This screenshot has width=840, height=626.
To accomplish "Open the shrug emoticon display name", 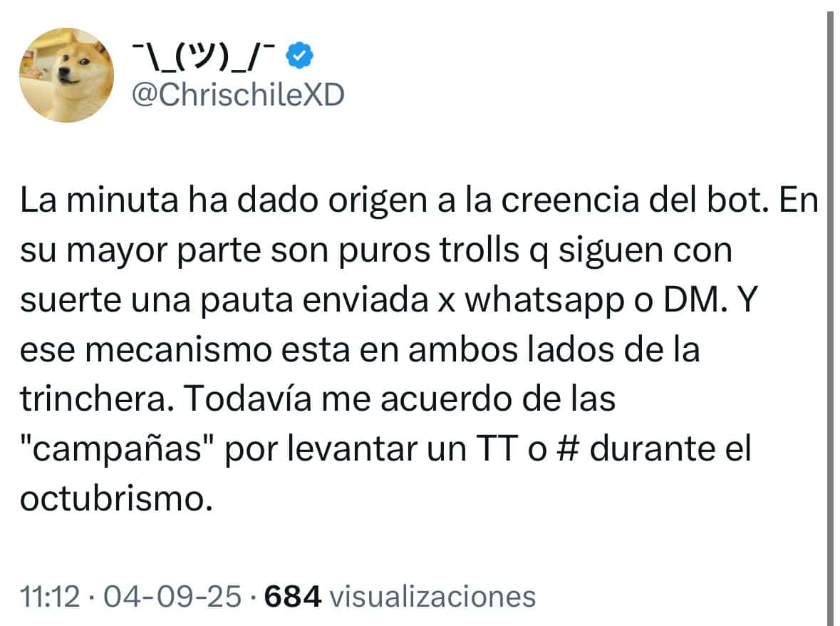I will click(x=204, y=56).
